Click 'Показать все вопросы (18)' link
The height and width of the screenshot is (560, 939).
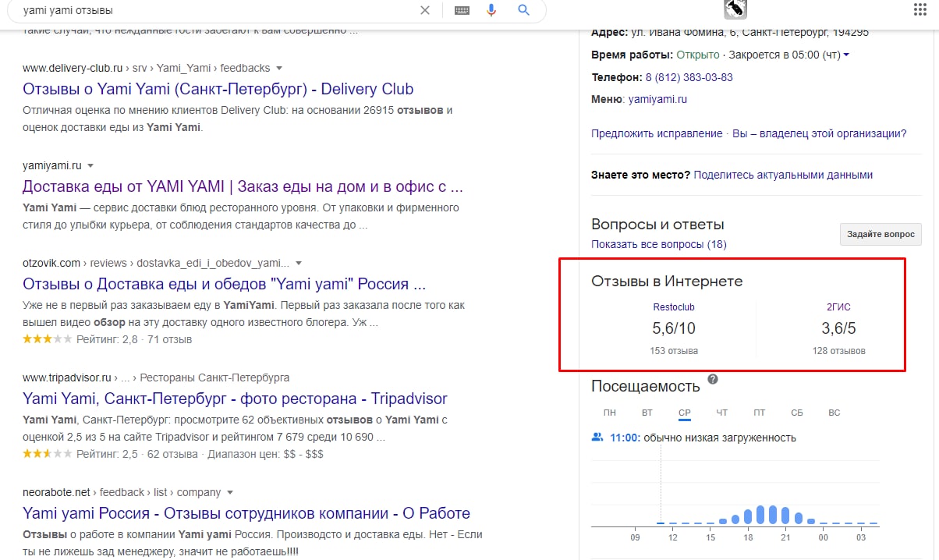(659, 244)
